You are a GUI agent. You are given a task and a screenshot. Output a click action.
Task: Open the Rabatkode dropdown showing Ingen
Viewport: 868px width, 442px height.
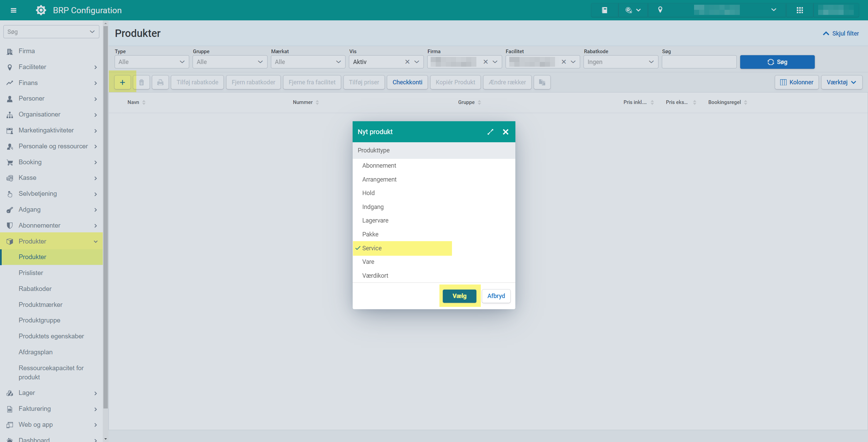(621, 62)
